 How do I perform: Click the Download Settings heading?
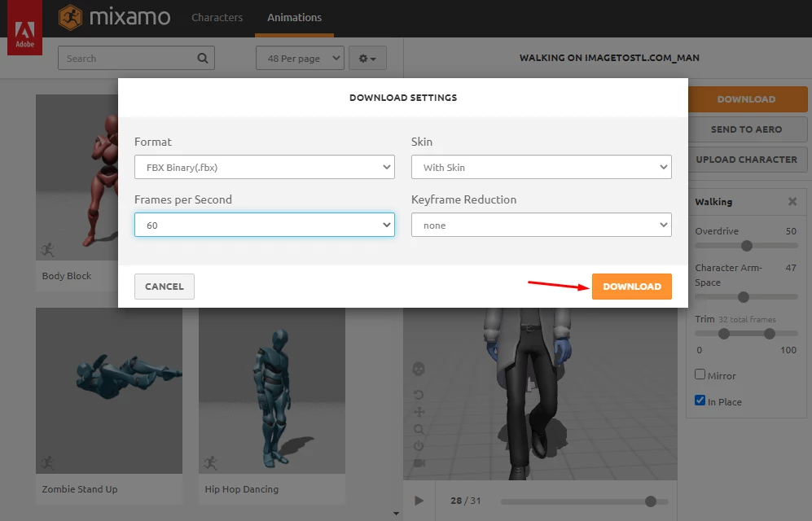[403, 98]
